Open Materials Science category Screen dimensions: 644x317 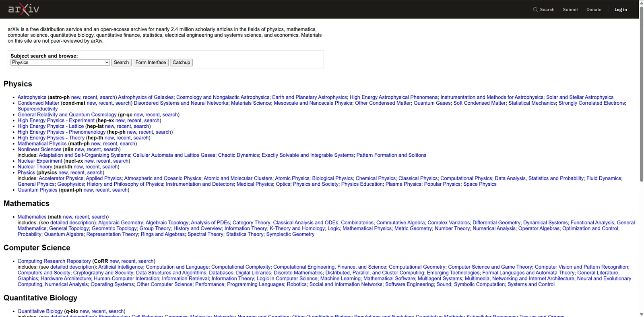[x=251, y=103]
